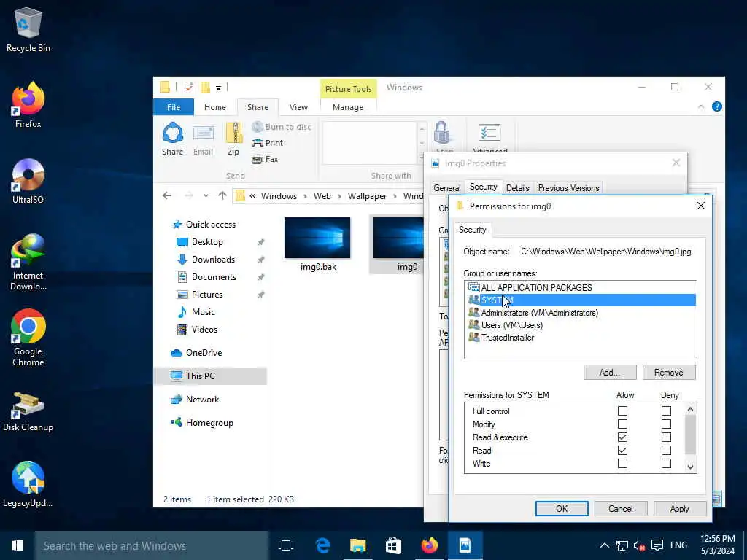Image resolution: width=747 pixels, height=560 pixels.
Task: Open File Explorer from the taskbar
Action: pyautogui.click(x=357, y=545)
